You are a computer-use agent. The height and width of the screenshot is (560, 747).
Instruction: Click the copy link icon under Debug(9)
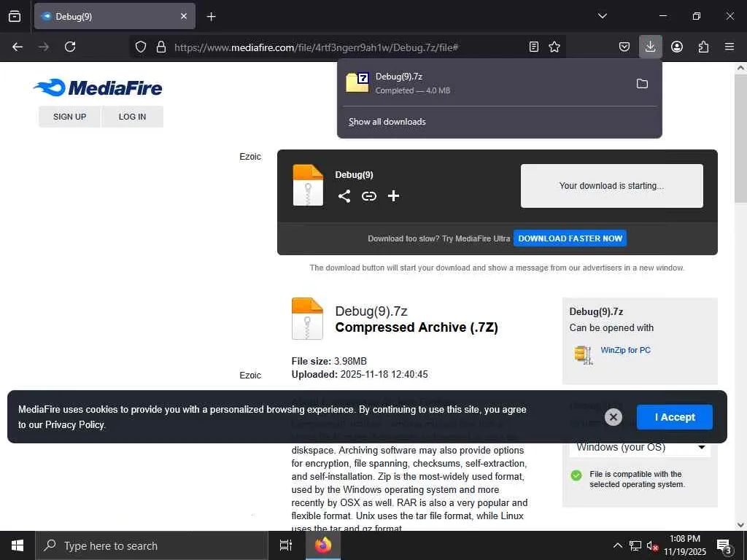click(x=368, y=196)
